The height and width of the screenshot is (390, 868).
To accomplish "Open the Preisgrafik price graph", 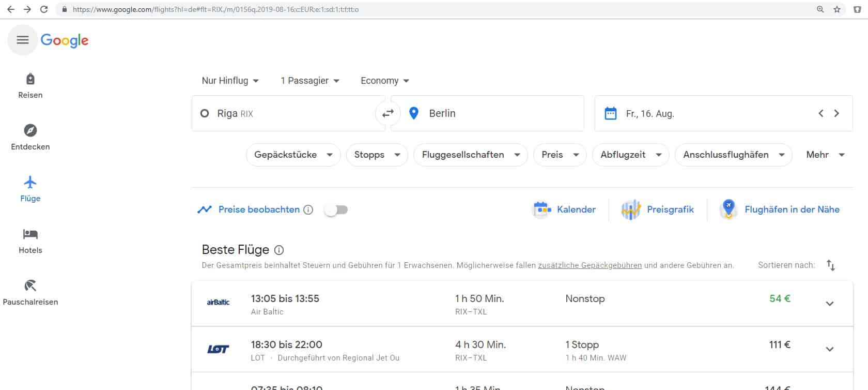I will 658,209.
